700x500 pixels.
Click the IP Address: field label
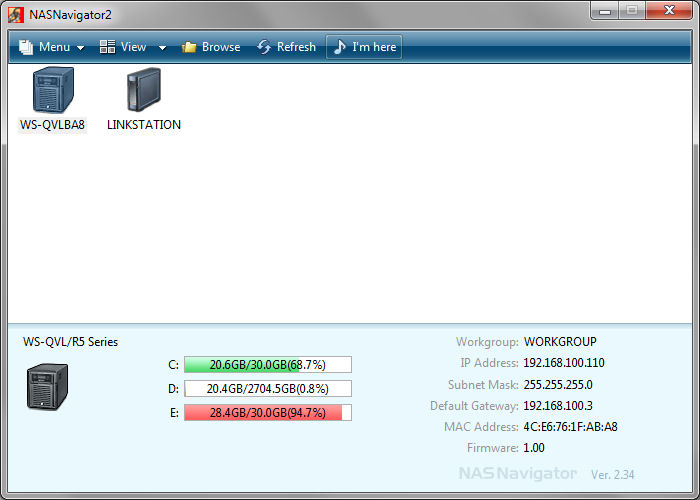point(489,363)
